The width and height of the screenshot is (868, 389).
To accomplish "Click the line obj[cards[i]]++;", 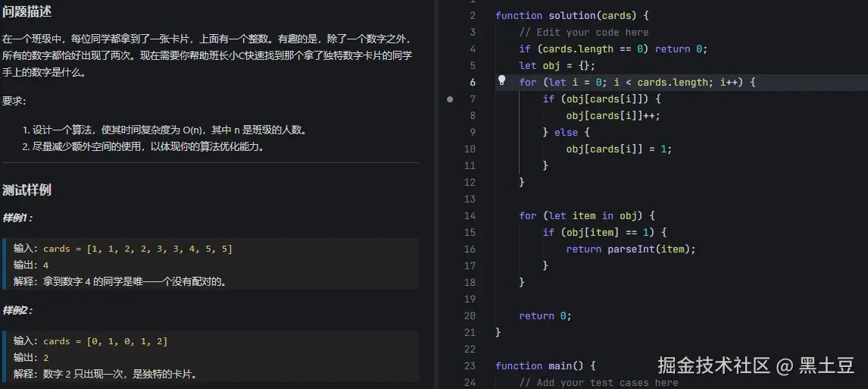I will (x=614, y=116).
